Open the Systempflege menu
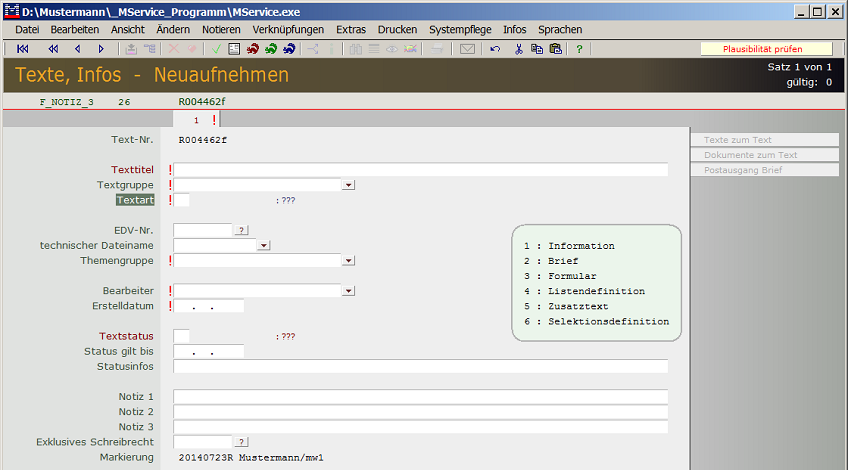This screenshot has width=848, height=470. pyautogui.click(x=460, y=30)
